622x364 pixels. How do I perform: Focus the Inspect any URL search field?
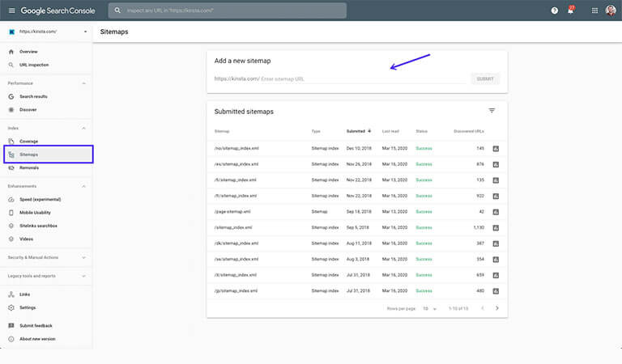tap(228, 11)
